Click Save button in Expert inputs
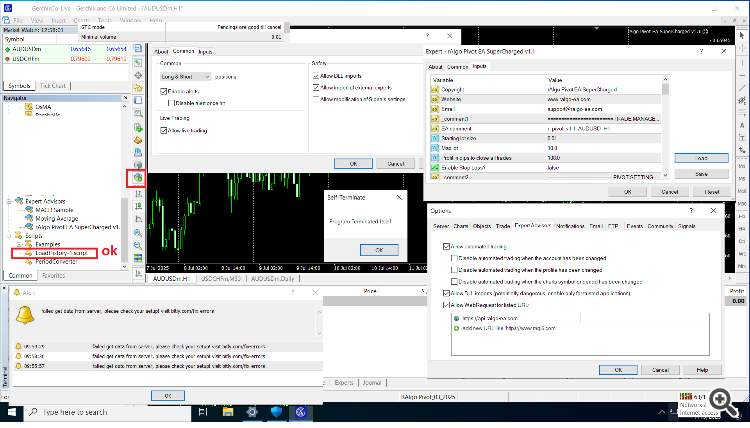This screenshot has height=428, width=750. 701,174
